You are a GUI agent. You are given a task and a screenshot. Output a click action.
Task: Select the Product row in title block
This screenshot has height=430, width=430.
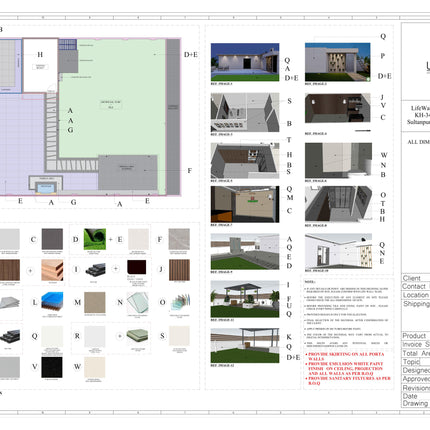pos(416,336)
